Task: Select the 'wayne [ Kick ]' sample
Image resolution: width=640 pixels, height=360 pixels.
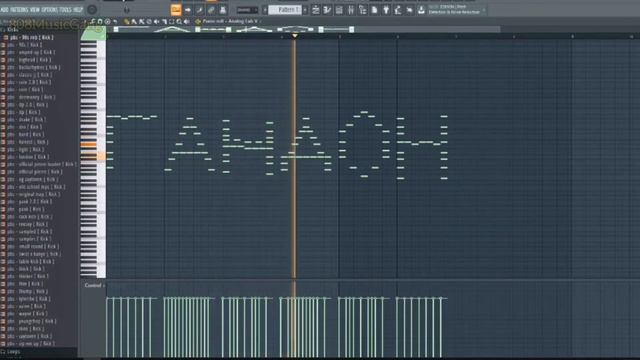Action: click(x=27, y=314)
